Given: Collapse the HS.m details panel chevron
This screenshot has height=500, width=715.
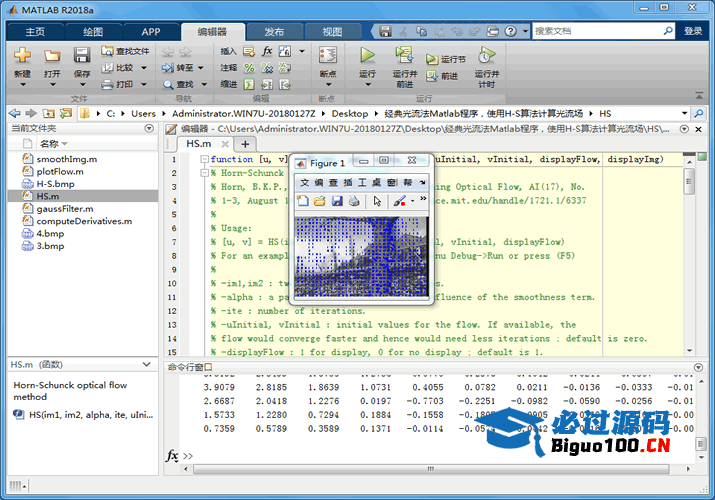Looking at the screenshot, I should tap(146, 364).
